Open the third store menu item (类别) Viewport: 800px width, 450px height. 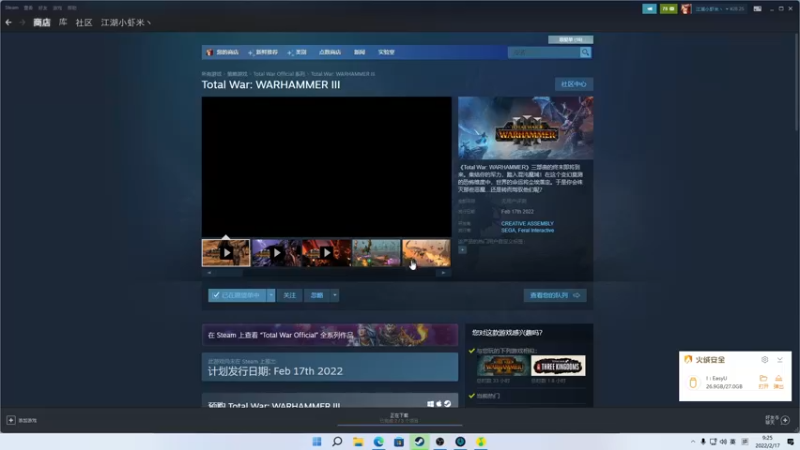(x=297, y=52)
